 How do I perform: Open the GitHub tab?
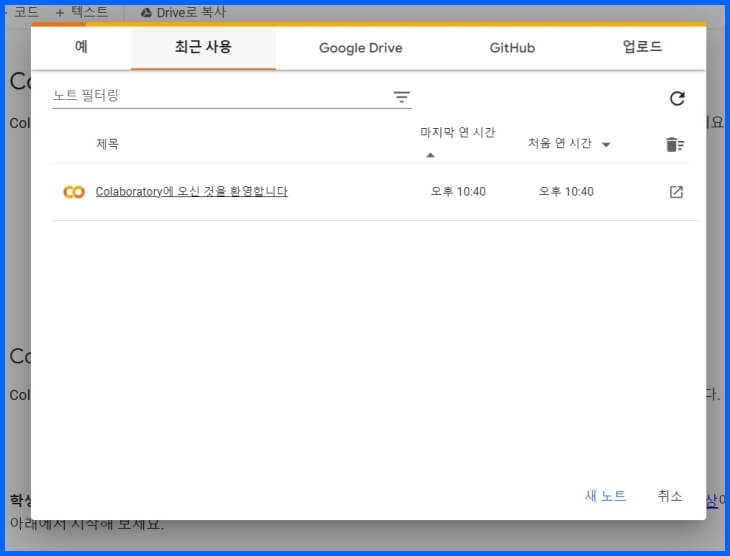click(x=512, y=48)
